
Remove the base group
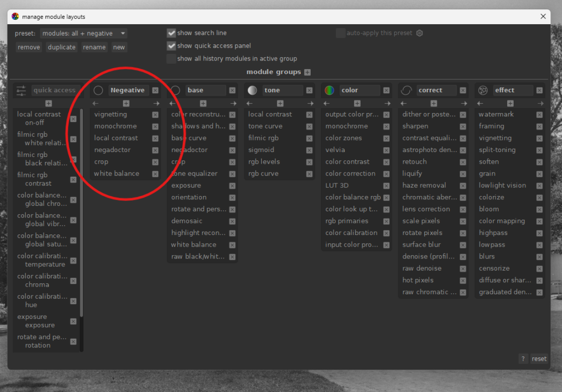tap(232, 91)
